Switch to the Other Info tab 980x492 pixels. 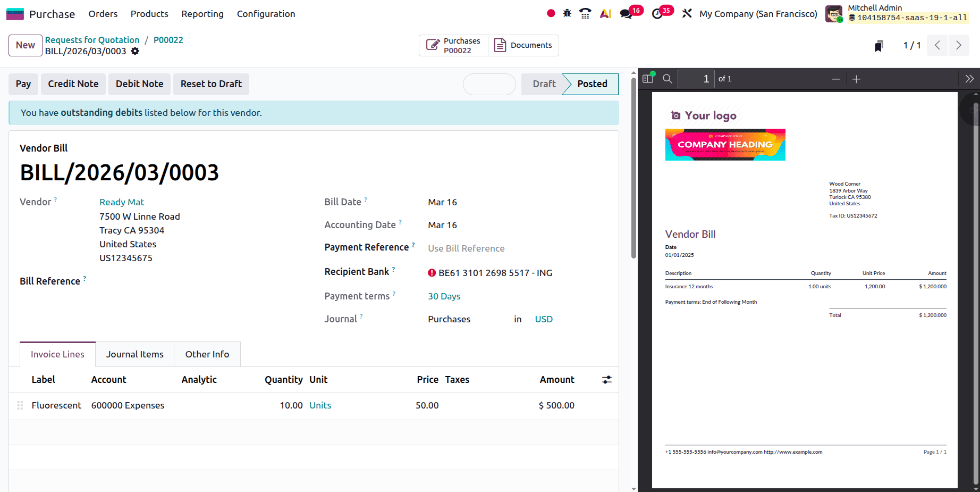(207, 354)
